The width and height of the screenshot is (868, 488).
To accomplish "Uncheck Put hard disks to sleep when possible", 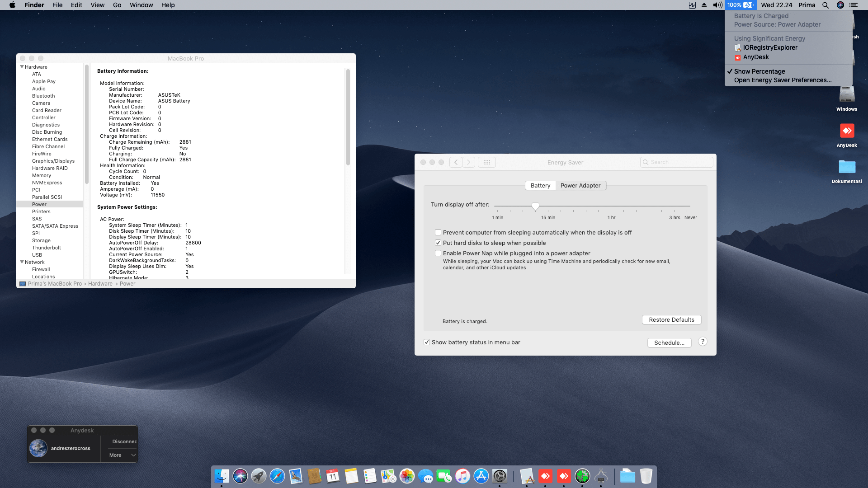I will 438,243.
